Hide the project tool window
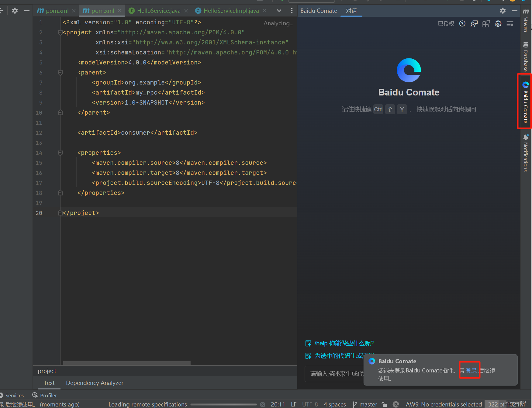The height and width of the screenshot is (408, 532). (27, 11)
